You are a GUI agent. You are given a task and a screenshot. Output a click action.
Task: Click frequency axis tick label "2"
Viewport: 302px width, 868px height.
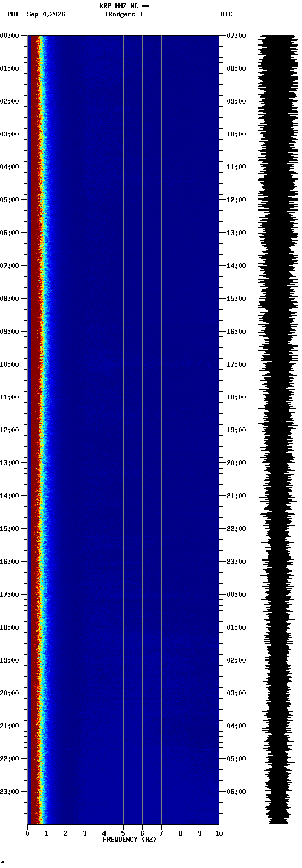click(x=66, y=833)
